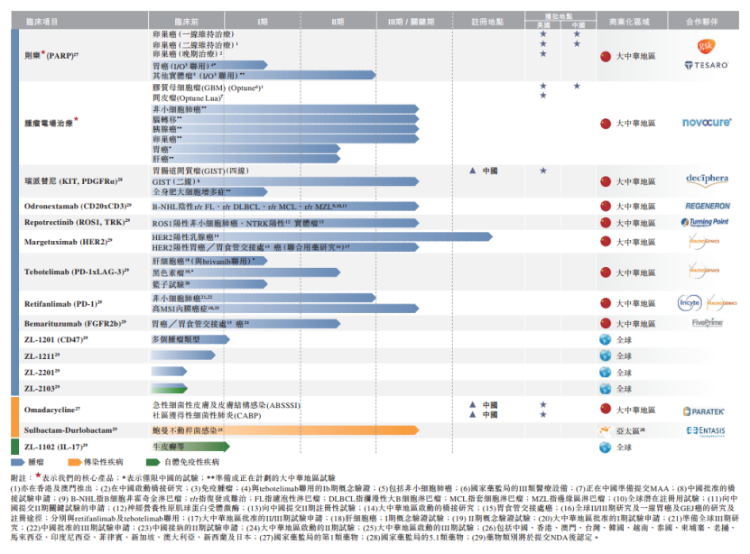Click Repotrectinib (ROS1, TRK) product name
Image resolution: width=750 pixels, height=554 pixels.
tap(77, 222)
